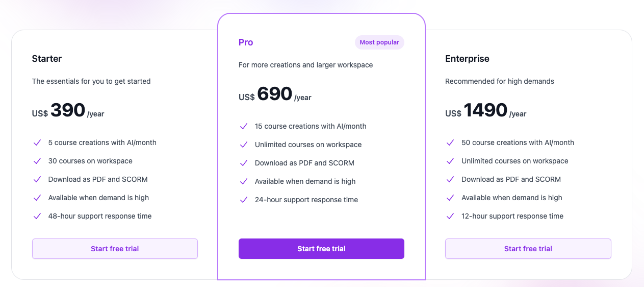This screenshot has height=287, width=644.
Task: Click checkmark next to 50 course creations with AI/month
Action: 450,142
